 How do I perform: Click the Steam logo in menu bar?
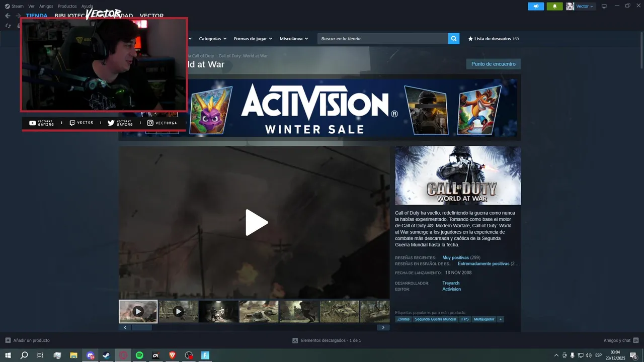point(7,6)
